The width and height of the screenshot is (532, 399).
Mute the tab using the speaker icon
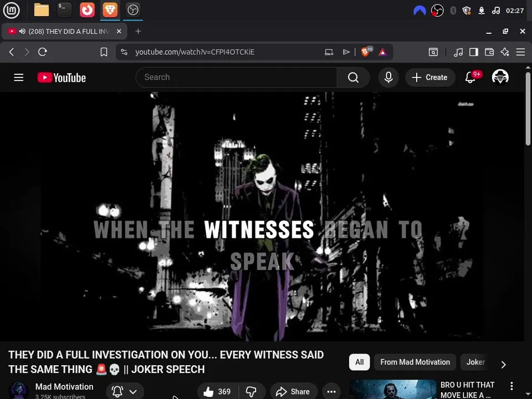pyautogui.click(x=22, y=31)
